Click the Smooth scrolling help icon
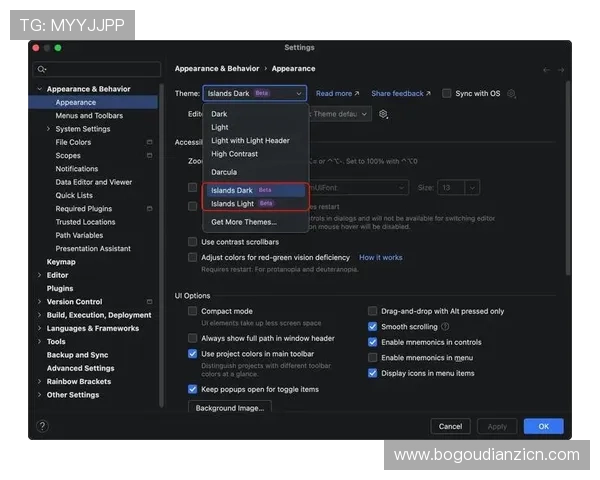 click(445, 326)
